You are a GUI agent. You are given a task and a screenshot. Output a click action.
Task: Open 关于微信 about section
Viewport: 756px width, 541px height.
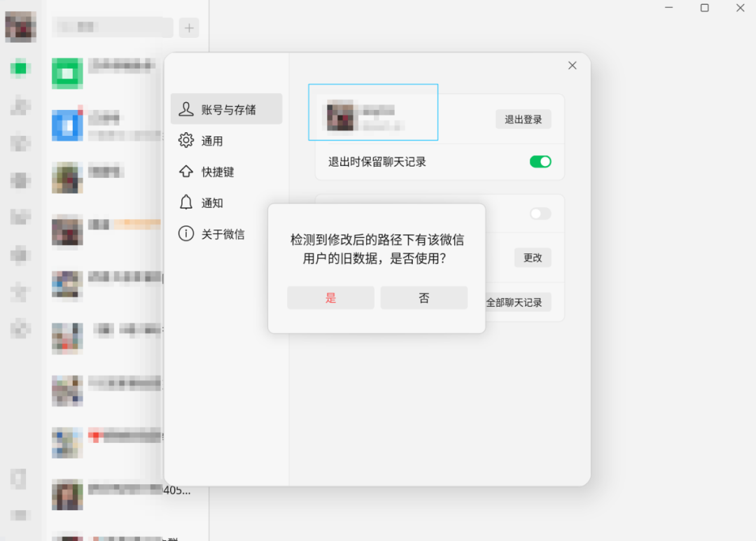[x=226, y=234]
